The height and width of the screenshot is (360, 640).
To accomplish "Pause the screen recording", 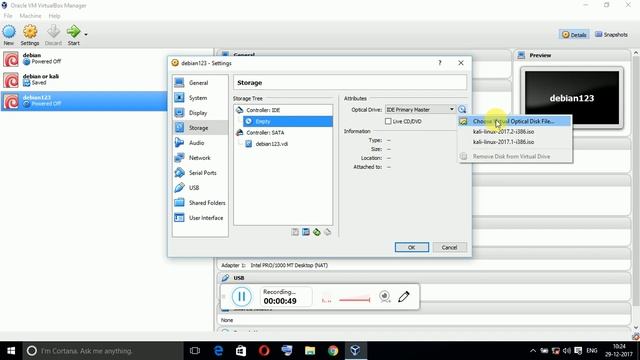I will point(242,297).
